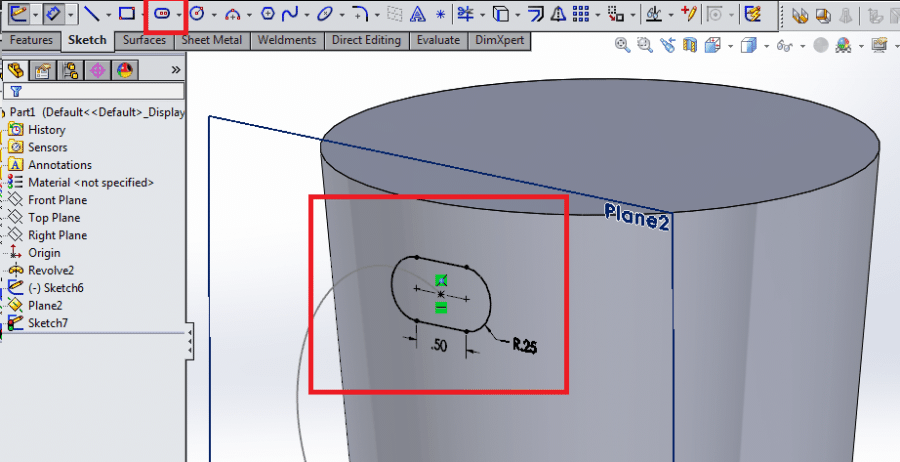900x462 pixels.
Task: Click the .50 slot length dimension
Action: pyautogui.click(x=439, y=345)
